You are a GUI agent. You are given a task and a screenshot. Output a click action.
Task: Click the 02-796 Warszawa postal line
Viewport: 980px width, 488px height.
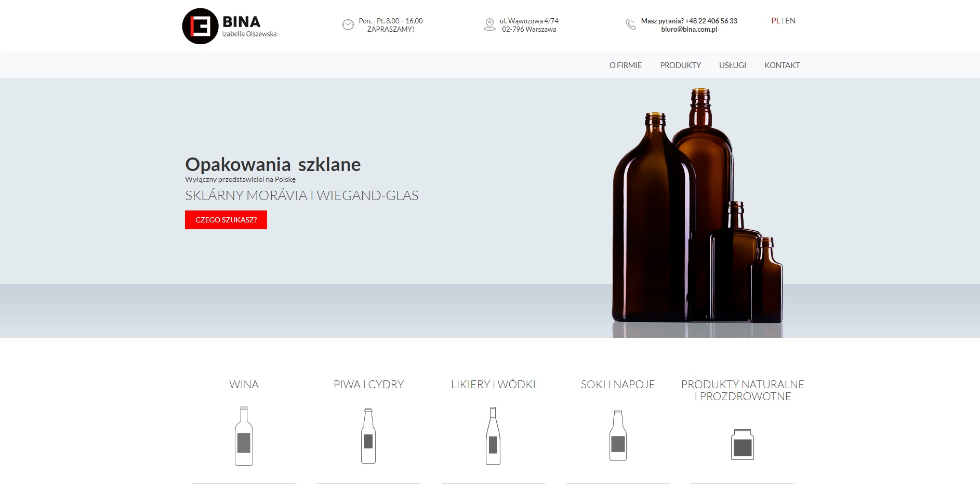pos(529,30)
